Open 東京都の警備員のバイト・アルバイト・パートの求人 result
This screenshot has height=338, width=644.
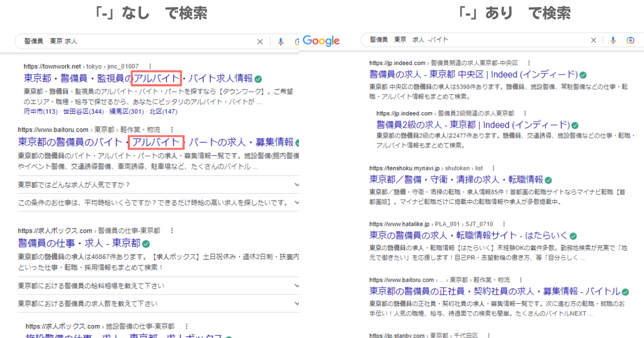point(156,142)
